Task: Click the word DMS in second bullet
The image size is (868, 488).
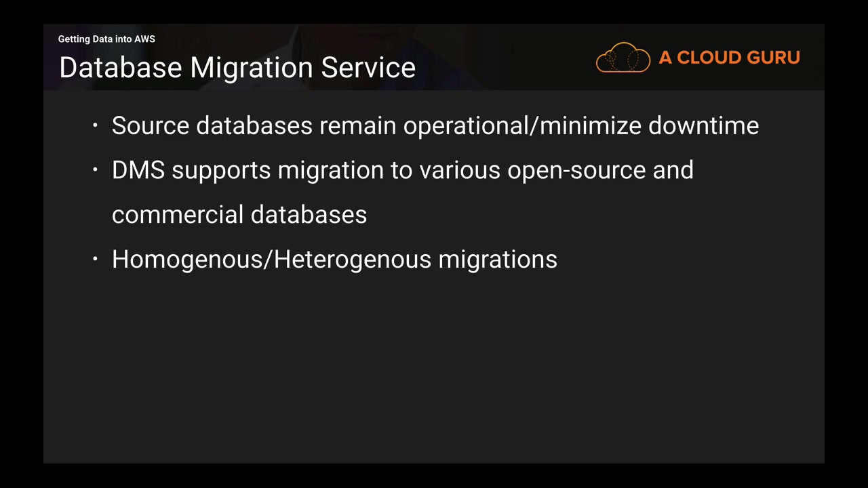Action: [x=138, y=170]
